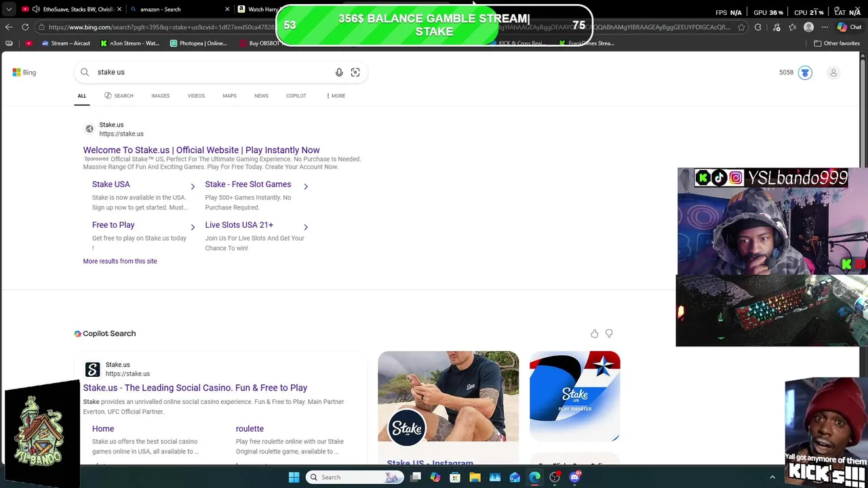
Task: Open YouTube bookmark in favorites bar
Action: pos(28,43)
